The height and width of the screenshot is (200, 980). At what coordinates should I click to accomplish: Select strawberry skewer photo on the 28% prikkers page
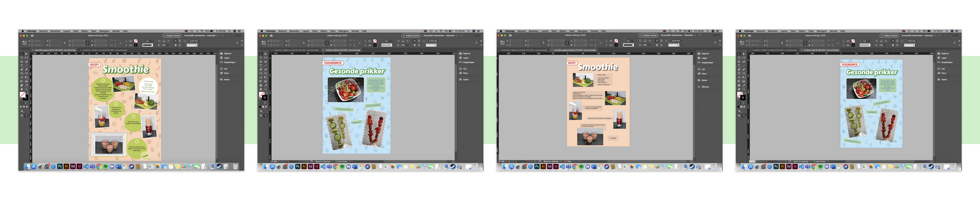[888, 125]
